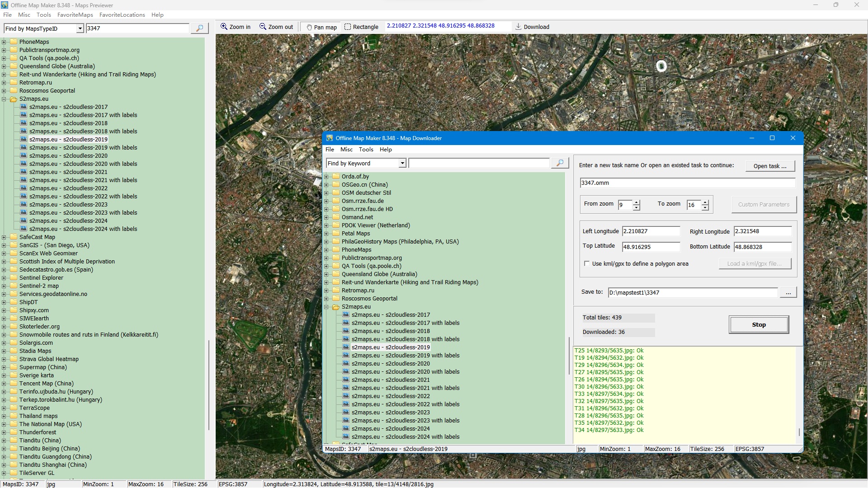The width and height of the screenshot is (868, 488).
Task: Open the FavoriteMaps menu
Action: pos(75,15)
